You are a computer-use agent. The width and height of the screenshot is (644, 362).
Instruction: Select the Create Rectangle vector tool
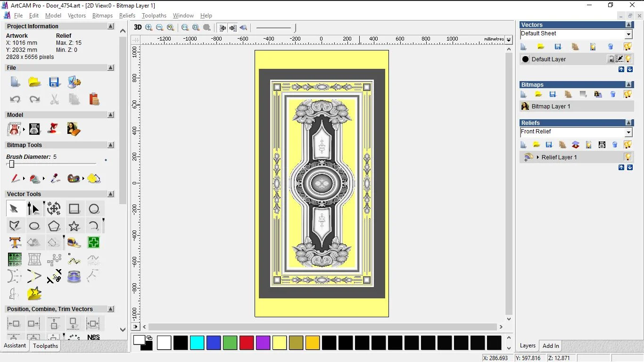[x=74, y=209]
